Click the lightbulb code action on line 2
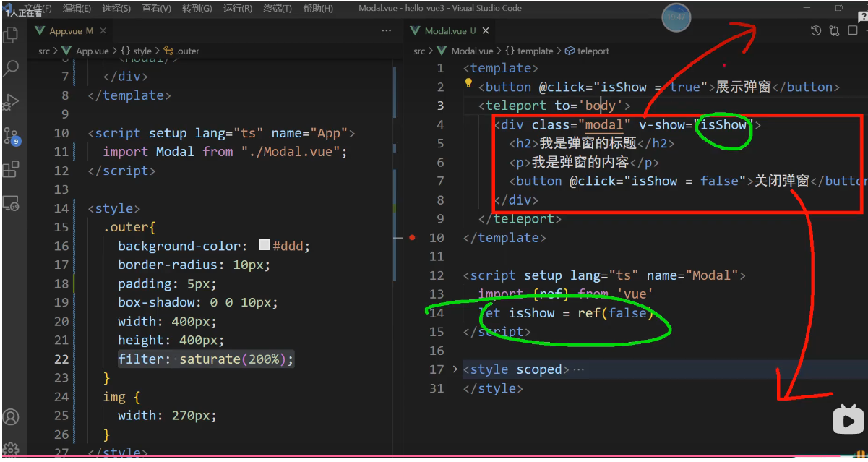Screen dimensions: 868x462 (x=468, y=85)
